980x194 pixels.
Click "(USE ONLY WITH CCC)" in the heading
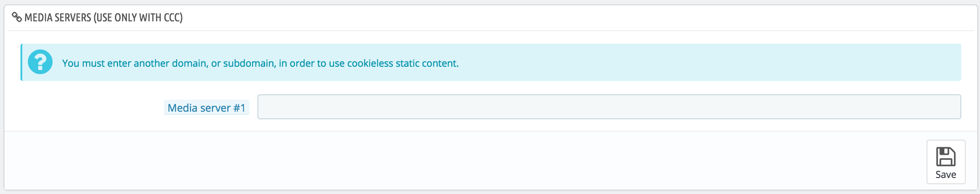click(x=138, y=18)
